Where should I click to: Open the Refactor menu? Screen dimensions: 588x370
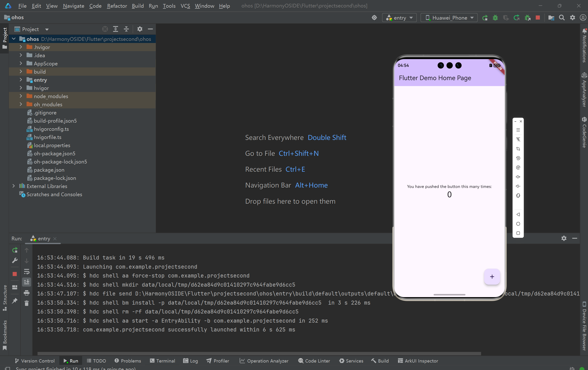tap(117, 6)
